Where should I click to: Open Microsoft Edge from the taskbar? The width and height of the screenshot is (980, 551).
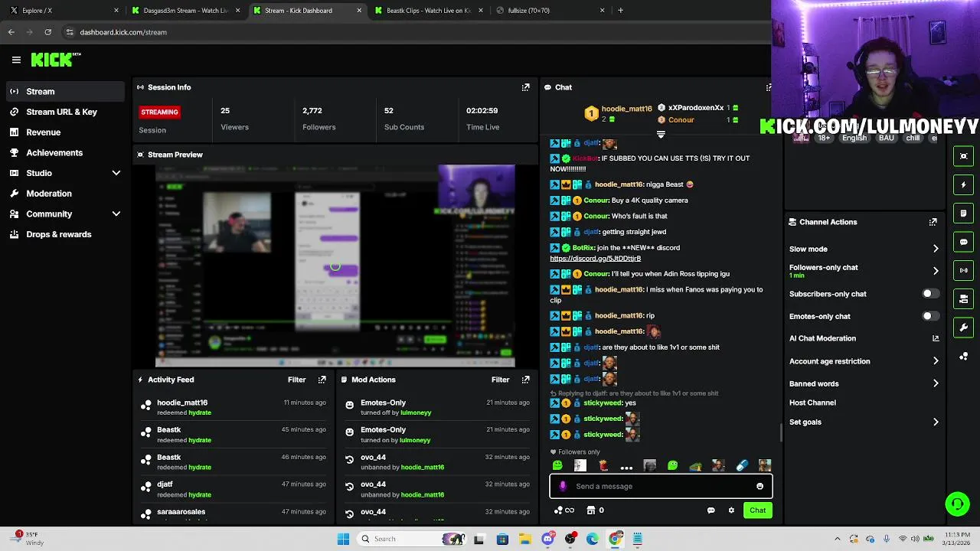[593, 539]
